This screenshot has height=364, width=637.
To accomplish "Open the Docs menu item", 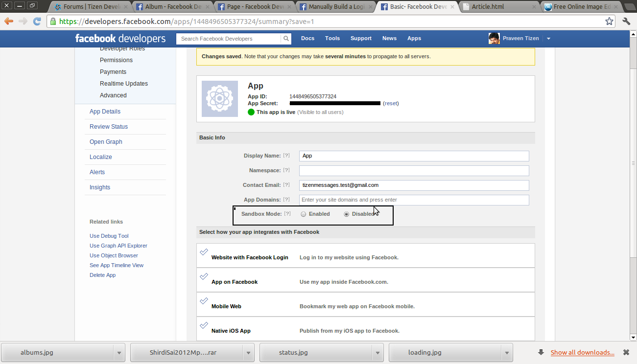I will (x=307, y=38).
